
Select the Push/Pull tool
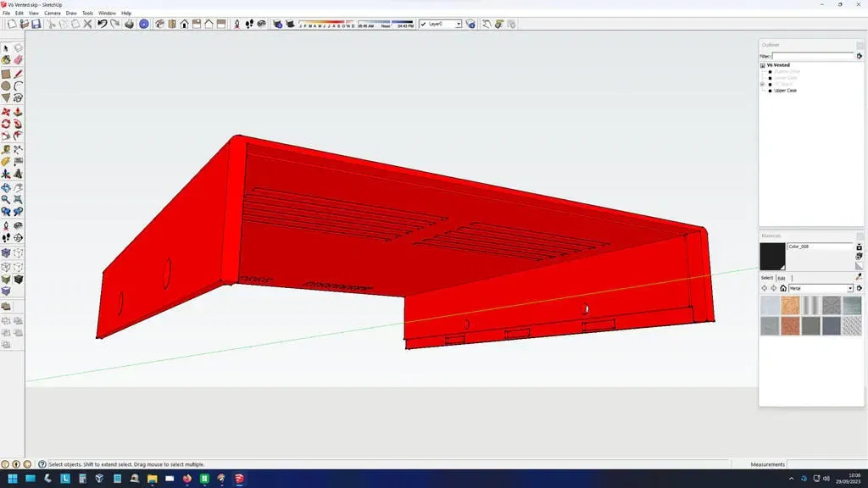point(19,112)
